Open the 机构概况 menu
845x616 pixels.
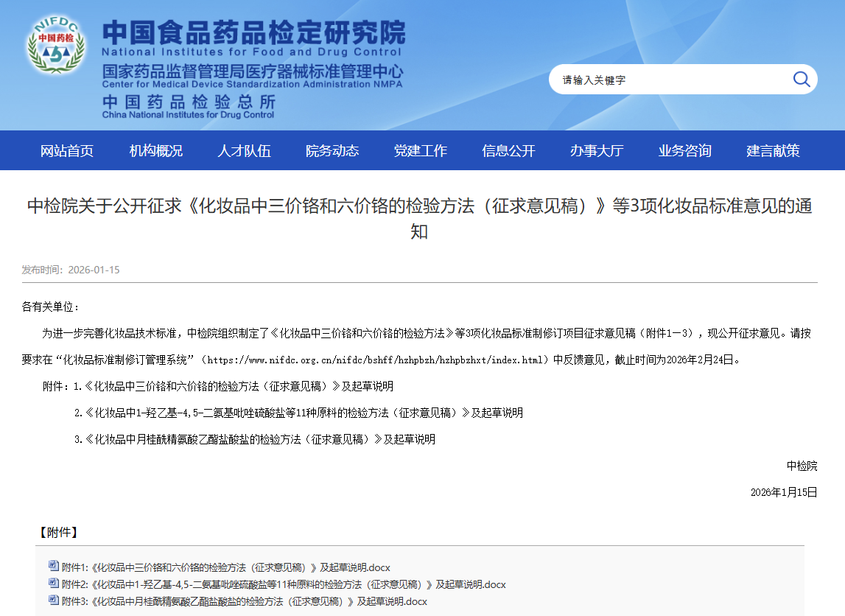156,151
